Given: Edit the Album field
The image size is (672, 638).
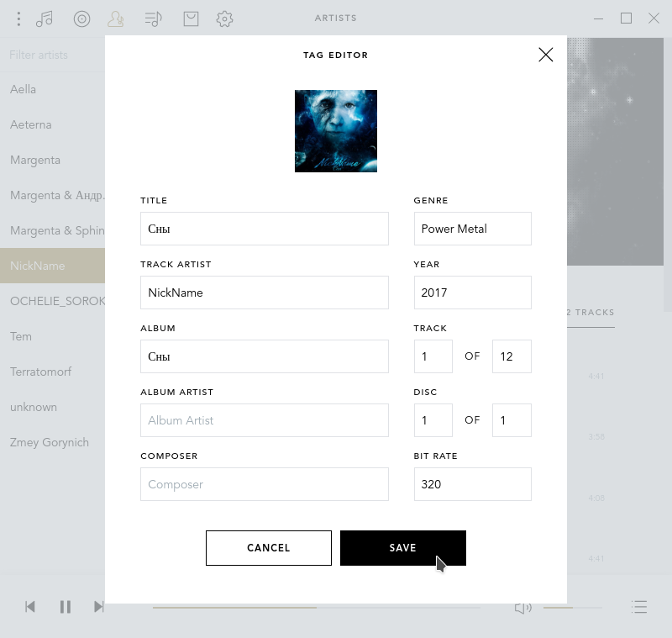Looking at the screenshot, I should pos(265,356).
